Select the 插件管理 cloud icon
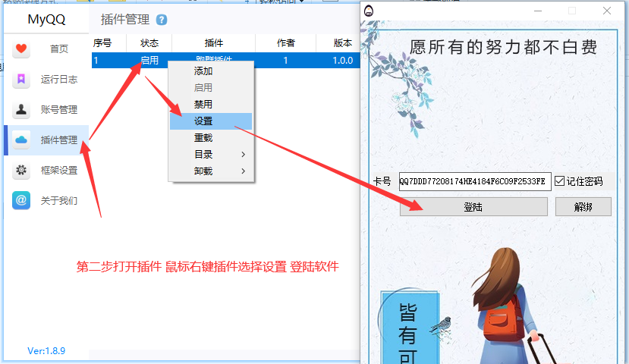 point(21,140)
